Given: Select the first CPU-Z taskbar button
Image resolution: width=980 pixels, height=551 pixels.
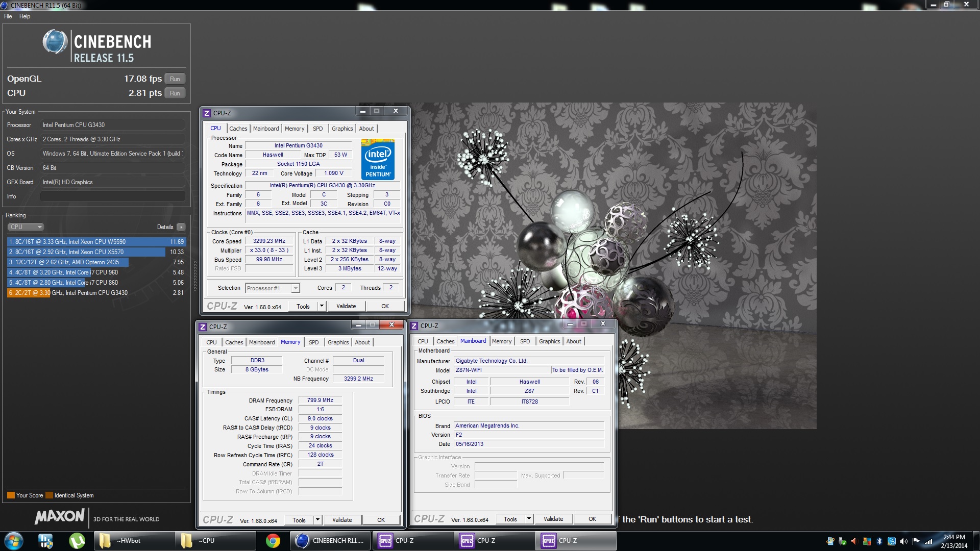Looking at the screenshot, I should pos(412,541).
